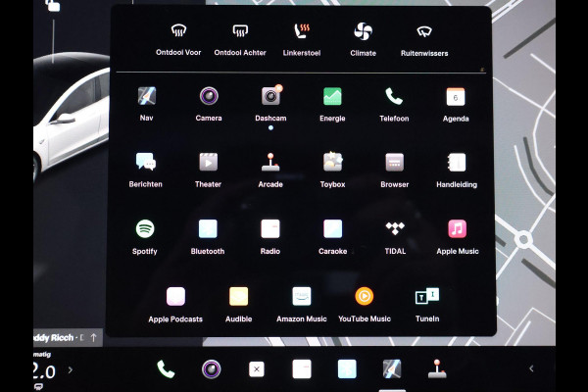Launch the TIDAL app
Image resolution: width=588 pixels, height=392 pixels.
tap(394, 229)
